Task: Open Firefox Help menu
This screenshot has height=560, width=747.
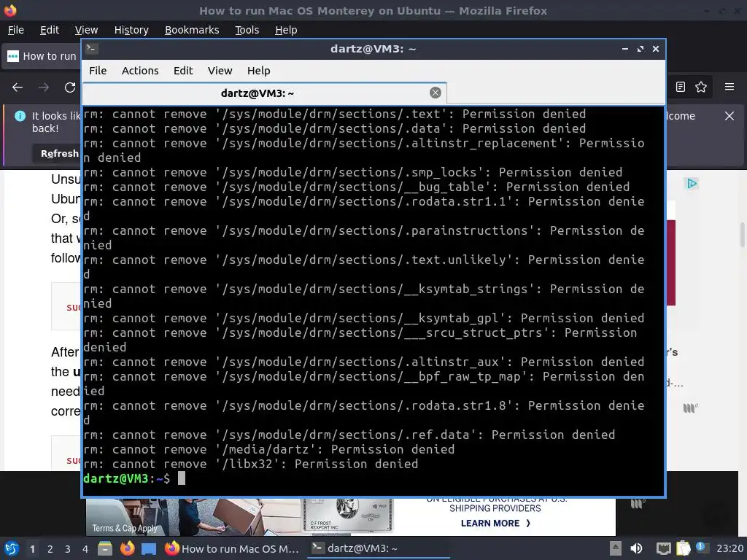Action: (x=286, y=29)
